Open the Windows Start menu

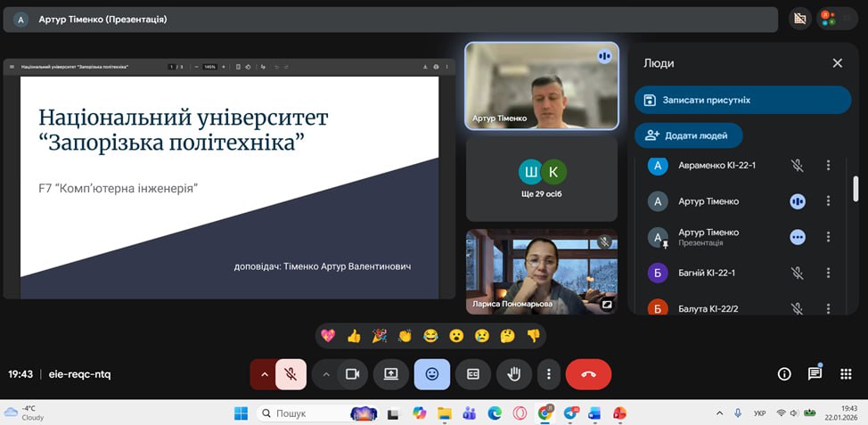point(241,413)
